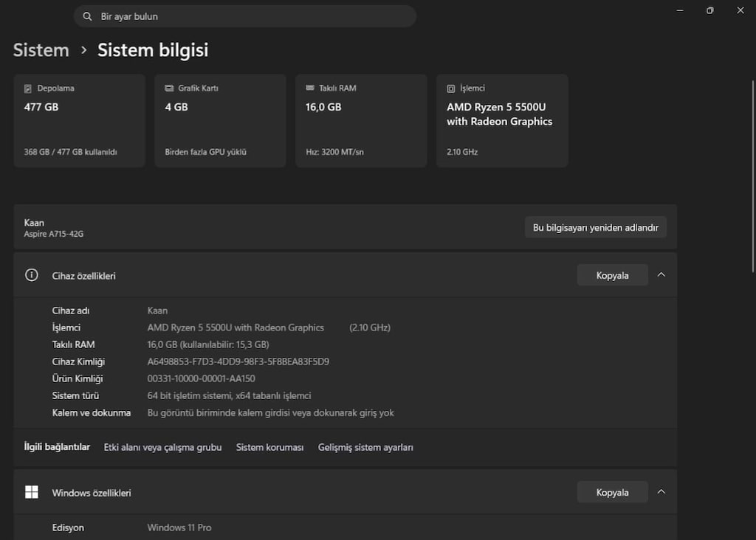
Task: Click the Kalem ve dokunma label
Action: click(x=91, y=413)
